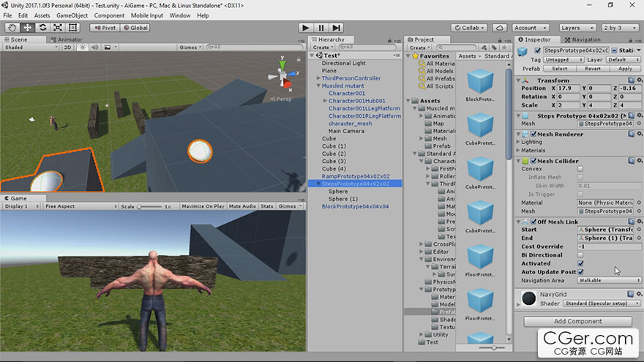Screen dimensions: 644x362
Task: Select the Rect transform tool
Action: (73, 28)
